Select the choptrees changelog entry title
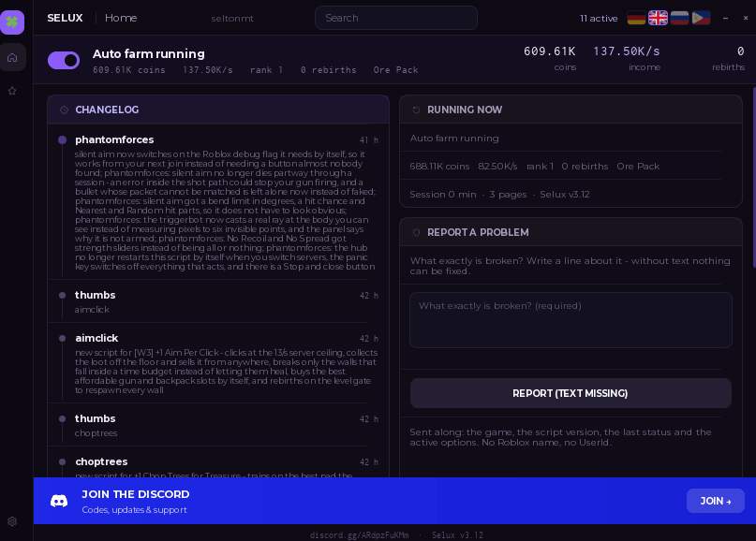 pyautogui.click(x=101, y=461)
